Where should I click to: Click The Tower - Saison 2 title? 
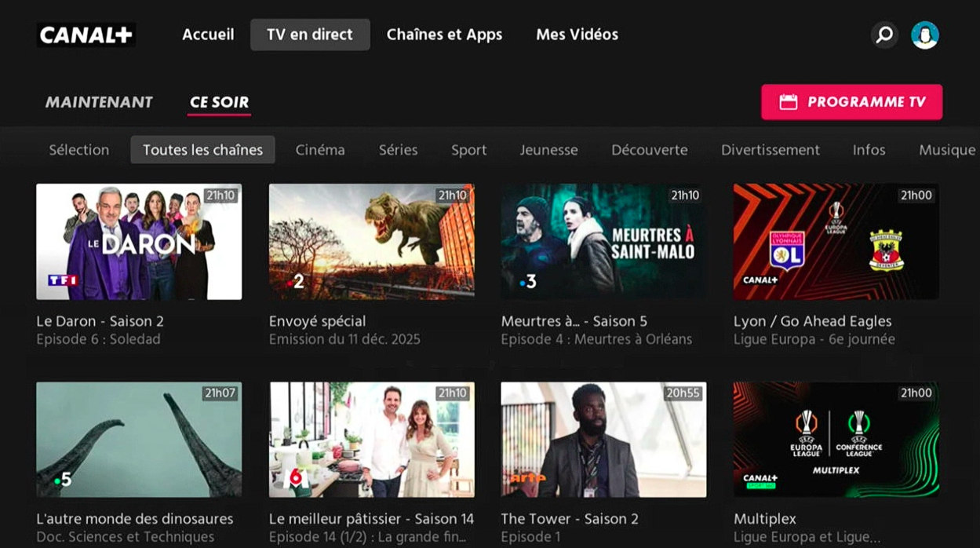pos(570,519)
